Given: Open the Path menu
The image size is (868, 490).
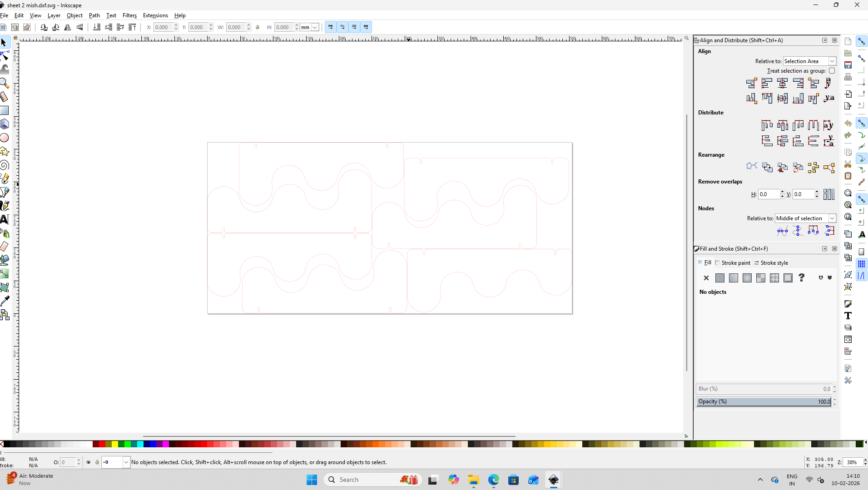Looking at the screenshot, I should coord(94,15).
